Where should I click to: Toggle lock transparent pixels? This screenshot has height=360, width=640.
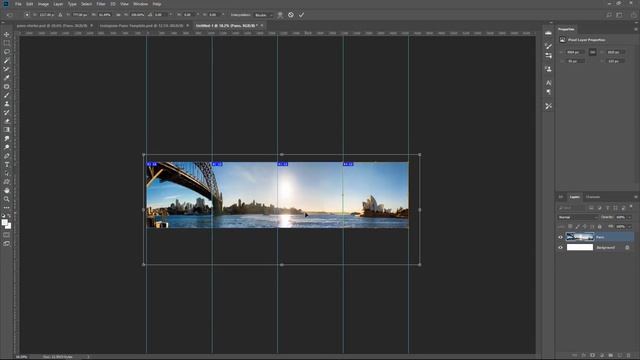(570, 227)
